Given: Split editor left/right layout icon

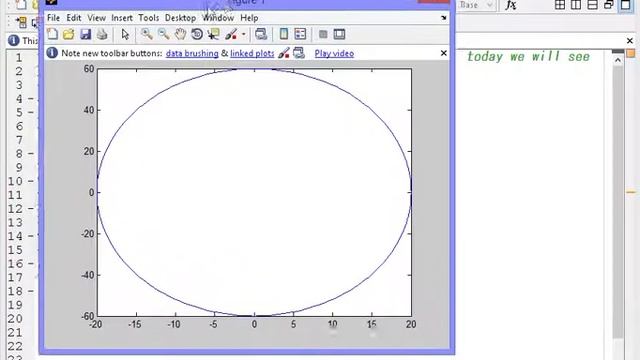Looking at the screenshot, I should pos(576,5).
